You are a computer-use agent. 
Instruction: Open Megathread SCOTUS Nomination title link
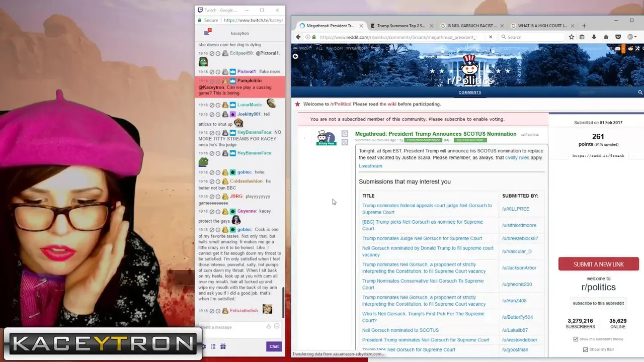[x=436, y=134]
